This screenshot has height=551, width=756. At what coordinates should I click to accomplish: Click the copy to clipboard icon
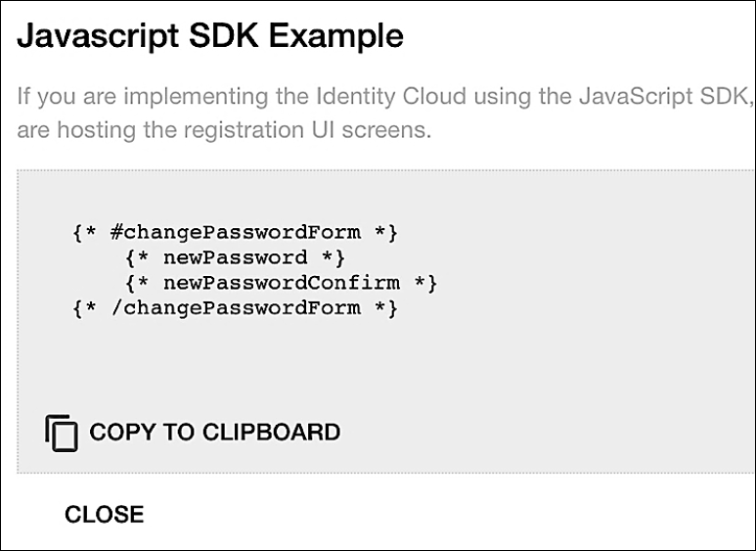61,433
